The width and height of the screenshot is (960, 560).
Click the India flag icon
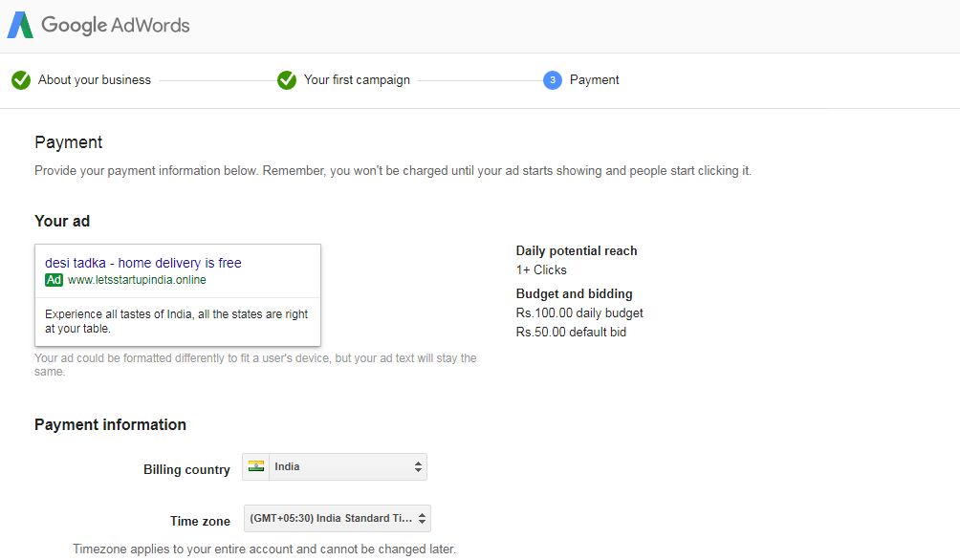click(256, 466)
